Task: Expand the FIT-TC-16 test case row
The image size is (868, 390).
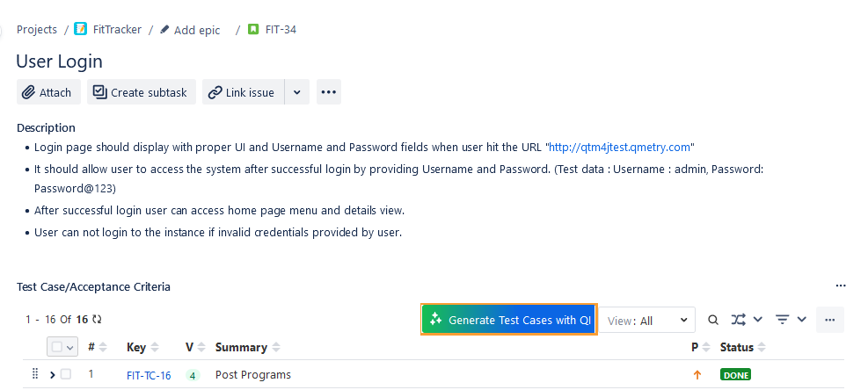Action: [x=52, y=375]
